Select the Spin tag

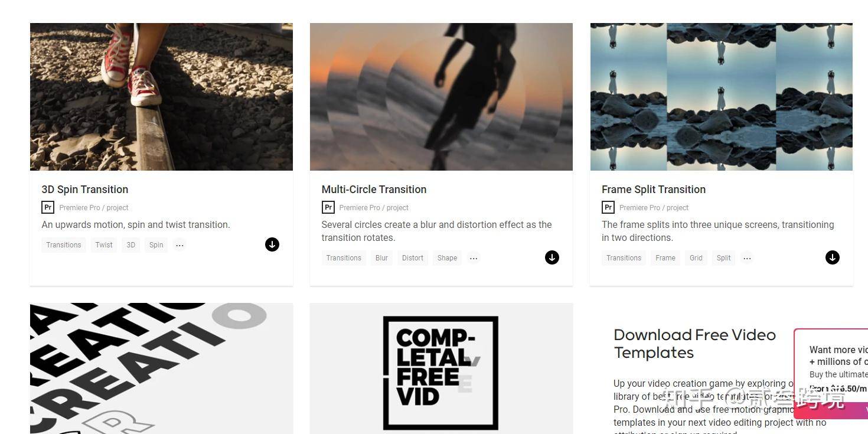tap(156, 245)
